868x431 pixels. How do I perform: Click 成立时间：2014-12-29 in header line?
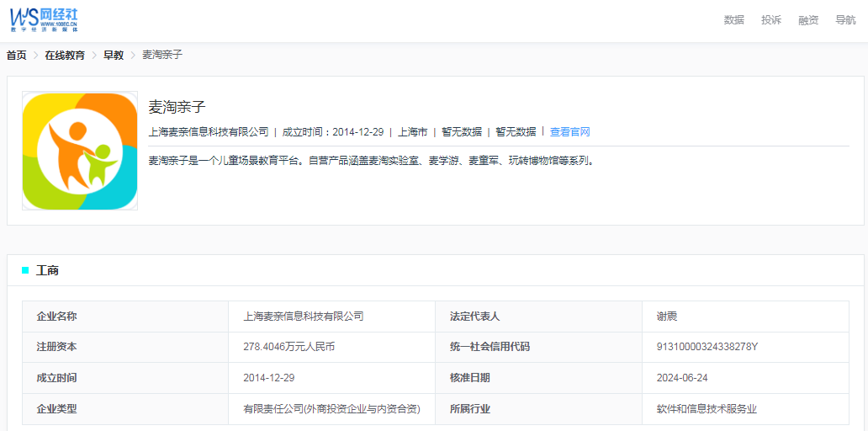(x=333, y=132)
